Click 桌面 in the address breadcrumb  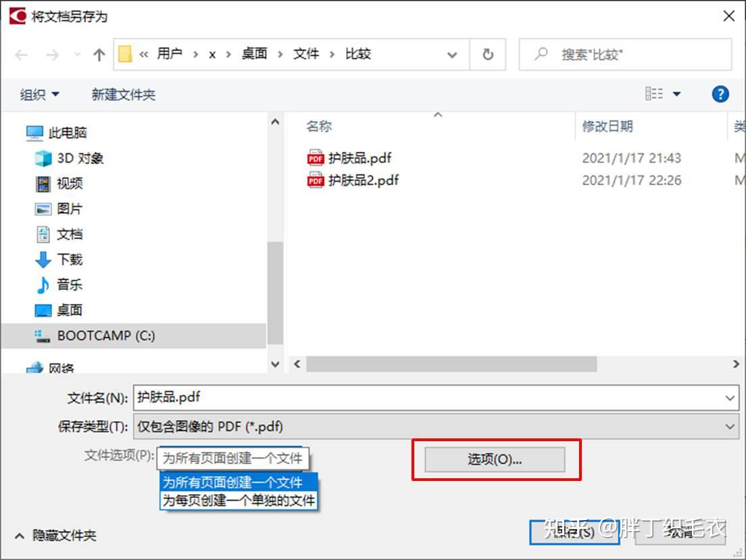click(x=254, y=54)
